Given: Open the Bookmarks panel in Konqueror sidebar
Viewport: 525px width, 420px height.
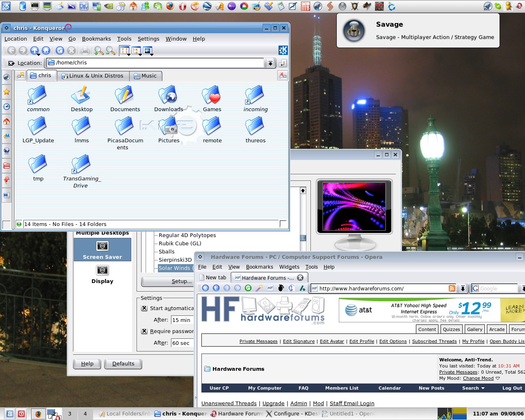Looking at the screenshot, I should pos(7,92).
